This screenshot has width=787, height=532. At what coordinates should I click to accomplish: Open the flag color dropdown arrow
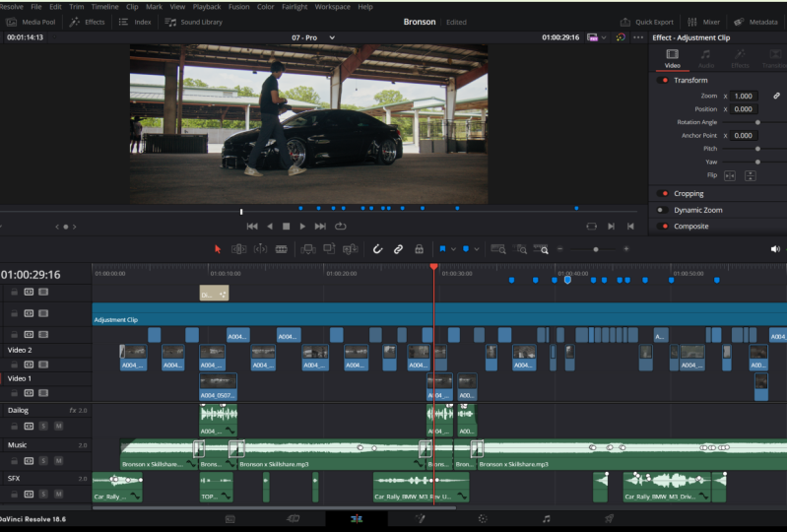click(453, 249)
